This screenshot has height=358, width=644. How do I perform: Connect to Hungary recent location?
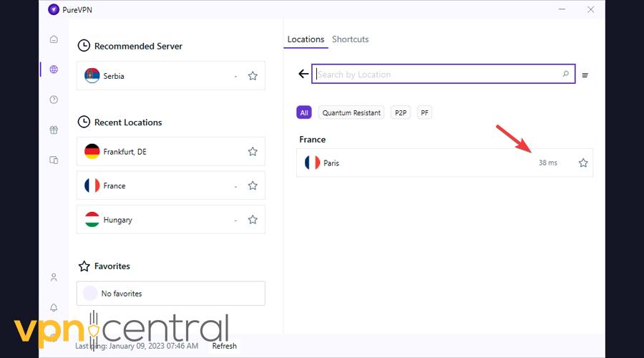tap(170, 220)
